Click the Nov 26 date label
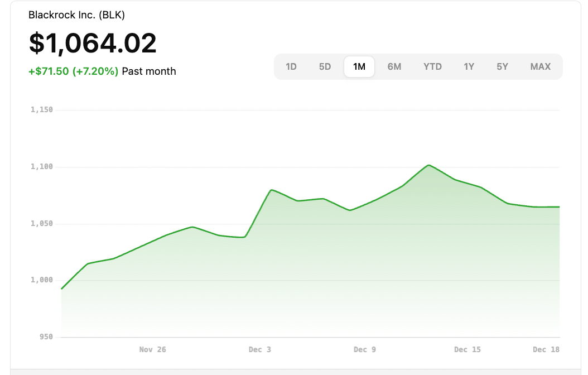 [x=153, y=349]
